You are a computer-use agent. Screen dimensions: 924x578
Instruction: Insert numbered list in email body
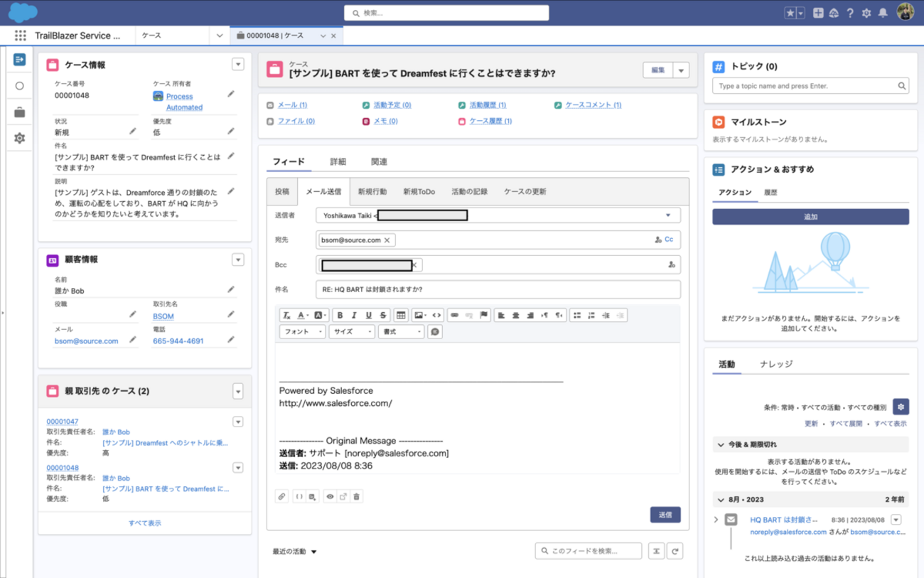tap(591, 315)
